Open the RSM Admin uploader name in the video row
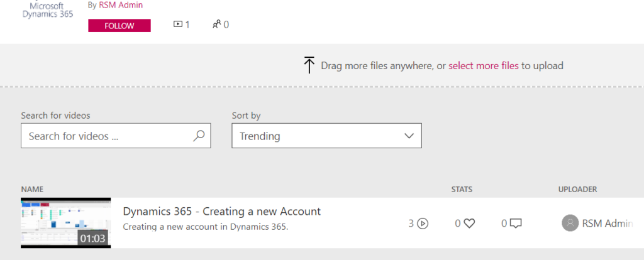Viewport: 644px width, 260px height. 607,223
